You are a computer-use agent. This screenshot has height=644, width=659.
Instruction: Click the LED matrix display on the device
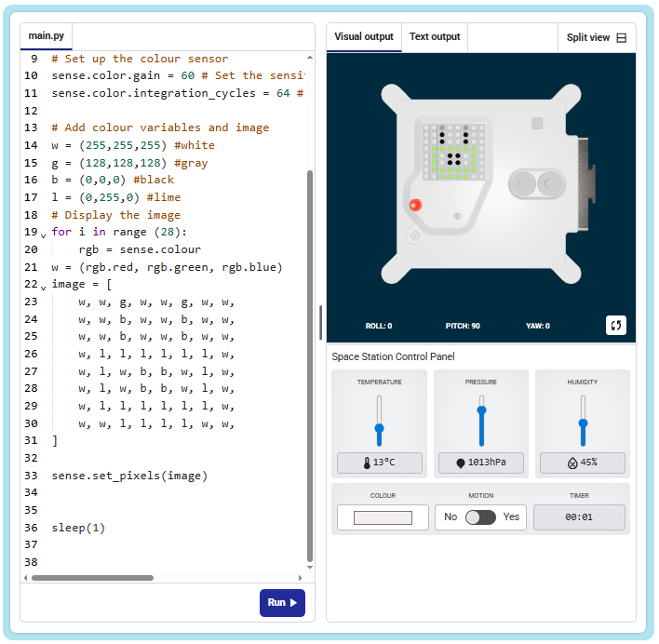point(450,151)
